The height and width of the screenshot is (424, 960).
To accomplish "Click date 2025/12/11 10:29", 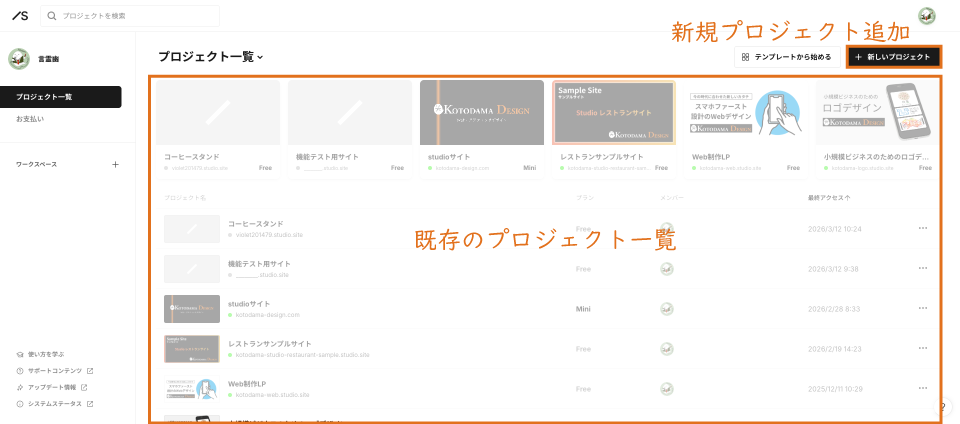I will point(836,389).
